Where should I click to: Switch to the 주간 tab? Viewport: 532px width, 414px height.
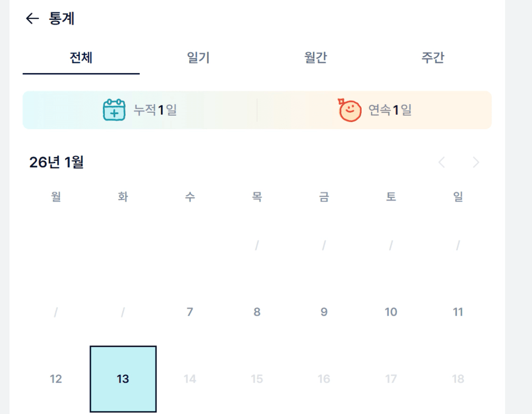tap(433, 58)
